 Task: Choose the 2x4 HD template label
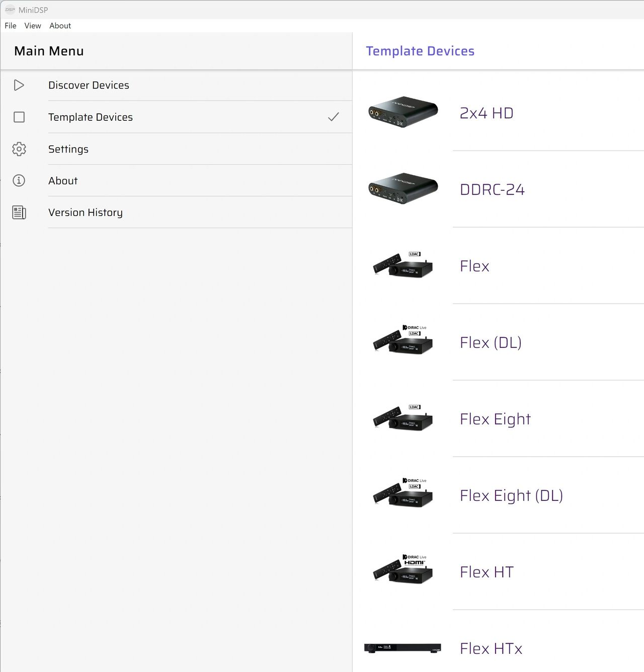click(x=487, y=113)
